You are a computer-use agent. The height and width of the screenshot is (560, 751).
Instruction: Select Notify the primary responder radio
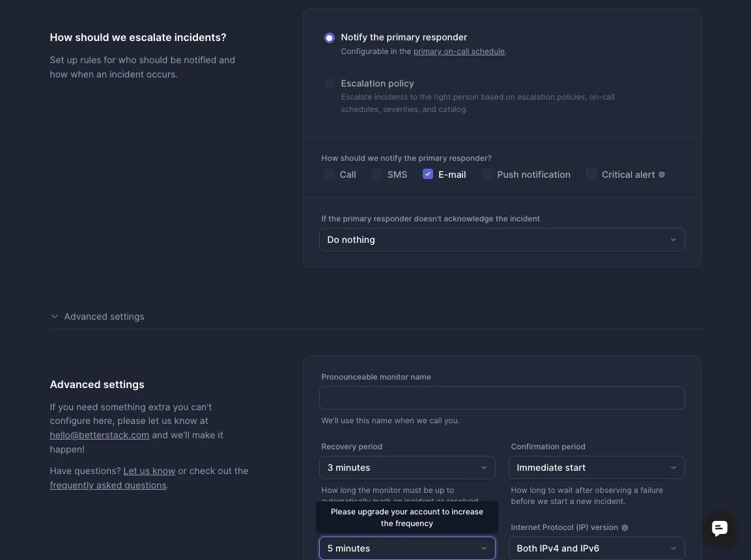point(330,38)
